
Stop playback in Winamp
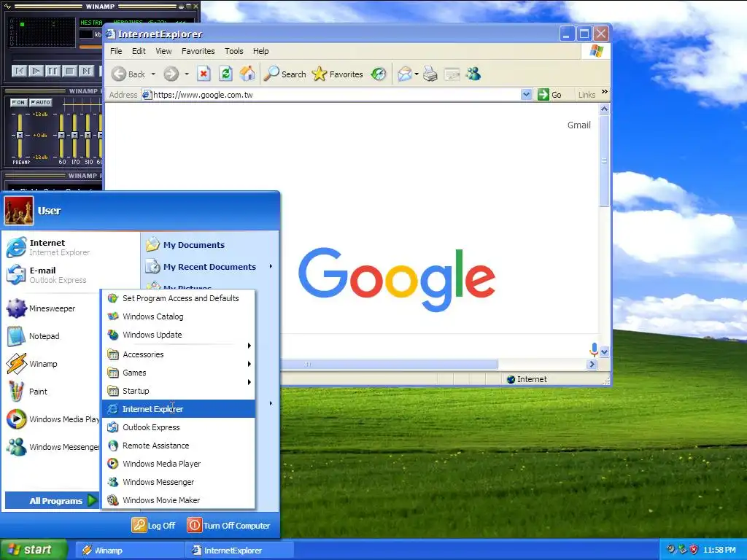coord(69,71)
